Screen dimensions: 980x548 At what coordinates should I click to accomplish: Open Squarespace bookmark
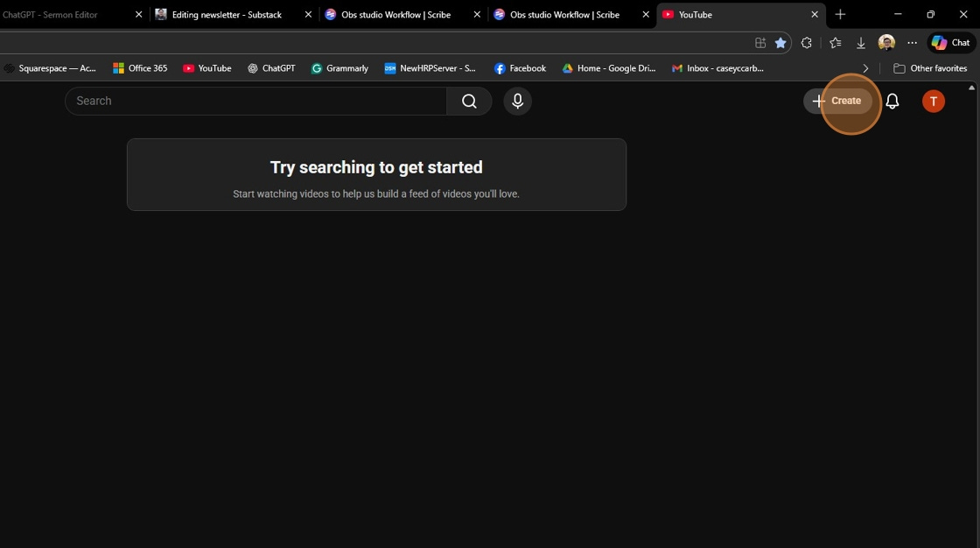[50, 68]
